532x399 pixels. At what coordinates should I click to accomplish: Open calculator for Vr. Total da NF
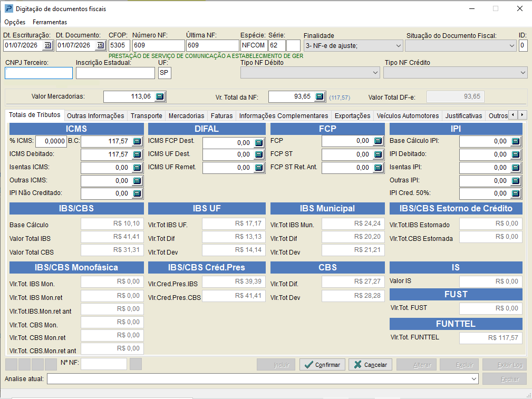[x=320, y=96]
